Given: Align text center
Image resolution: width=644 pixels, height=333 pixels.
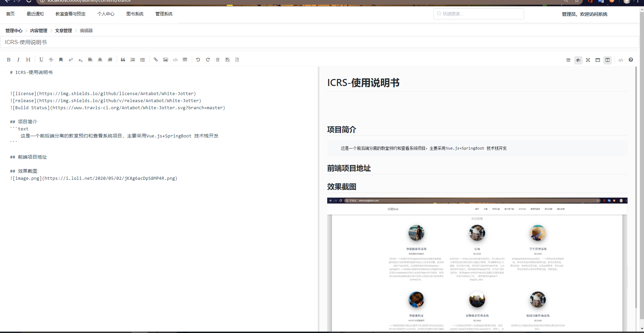Looking at the screenshot, I should point(100,60).
